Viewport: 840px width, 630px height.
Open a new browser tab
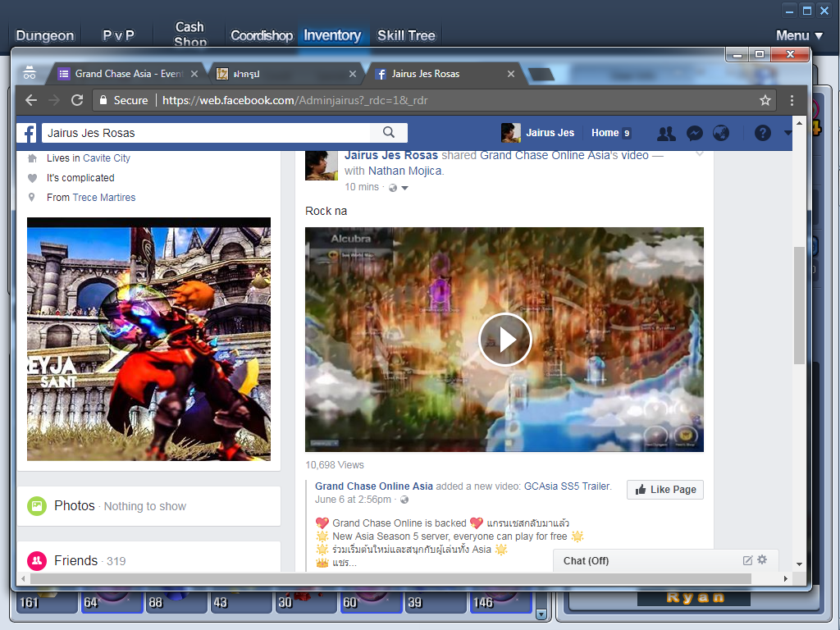pyautogui.click(x=541, y=75)
